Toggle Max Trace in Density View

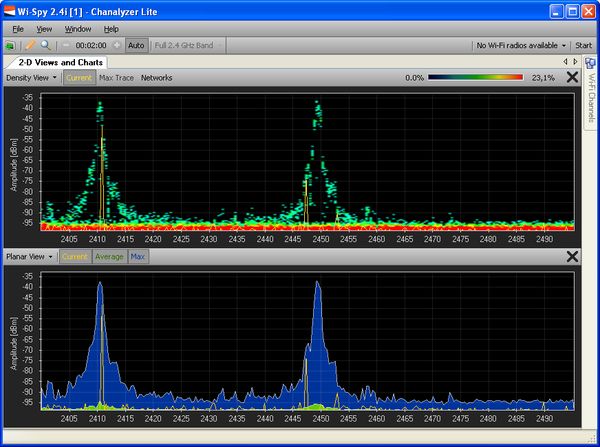117,77
